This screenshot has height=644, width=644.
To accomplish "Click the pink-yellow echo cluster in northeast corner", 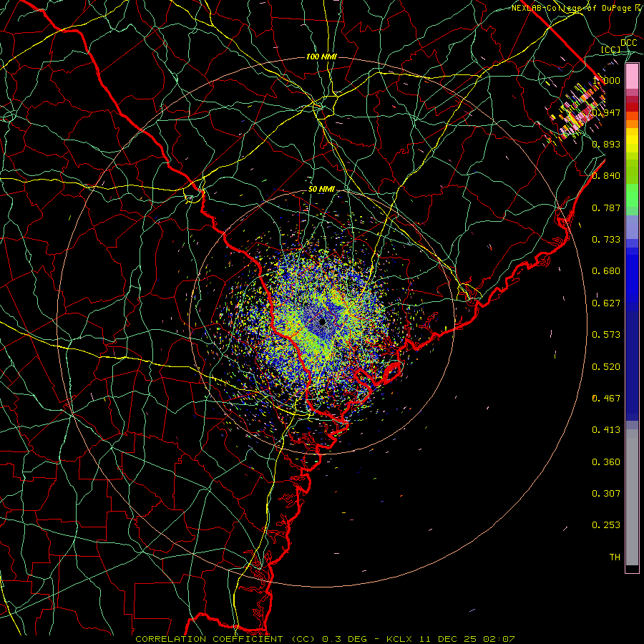I will point(575,107).
